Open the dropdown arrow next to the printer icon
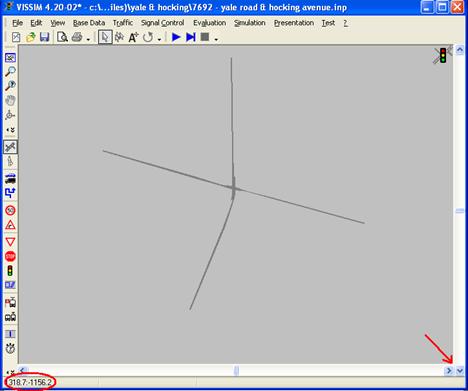 [88, 39]
